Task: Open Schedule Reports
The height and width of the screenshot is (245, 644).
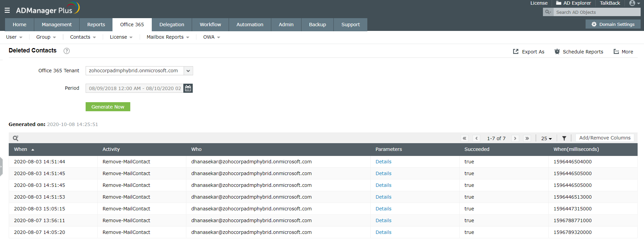Action: [579, 52]
